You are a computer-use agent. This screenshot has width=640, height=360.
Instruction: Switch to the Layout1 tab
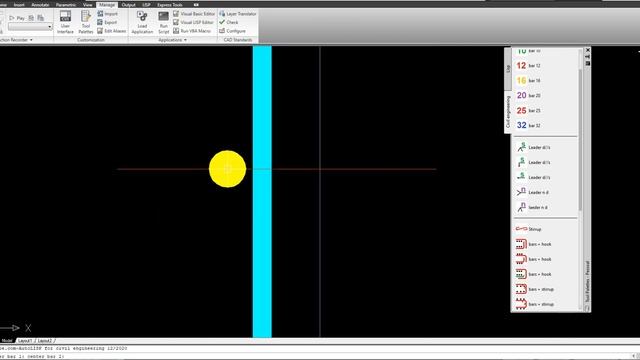[x=25, y=340]
